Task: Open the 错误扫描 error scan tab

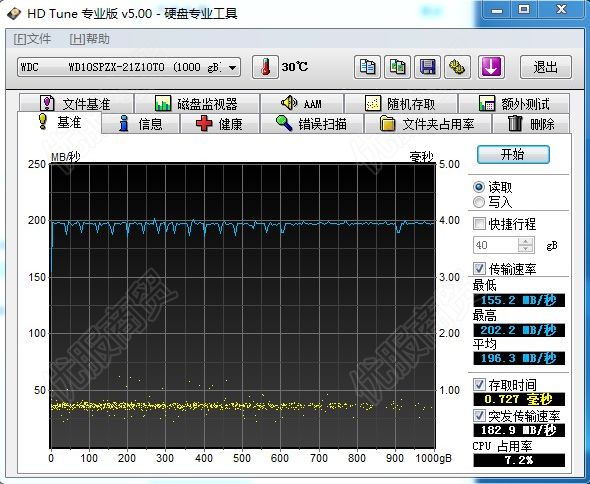Action: click(312, 124)
